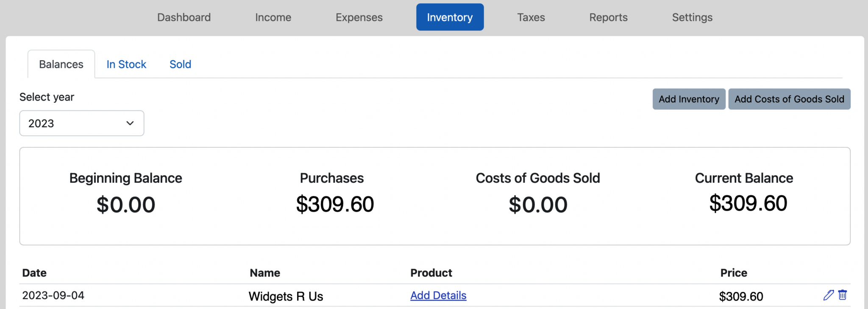Screen dimensions: 868x309
Task: Navigate to the Dashboard tab
Action: click(184, 17)
